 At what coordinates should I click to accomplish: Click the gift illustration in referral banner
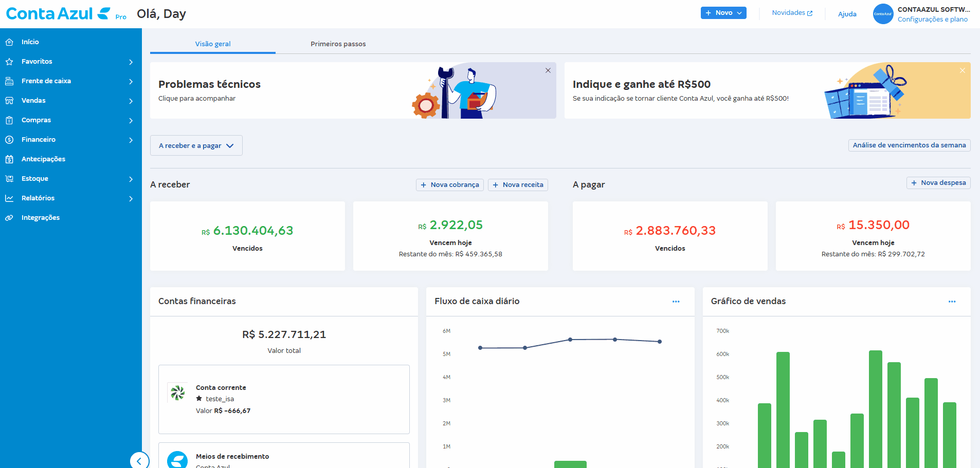[866, 91]
